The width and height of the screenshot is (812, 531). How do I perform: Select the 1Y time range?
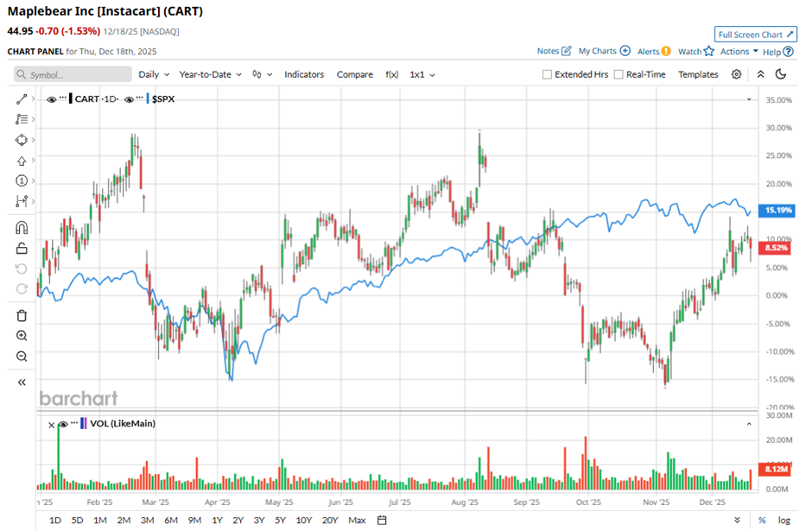[x=217, y=520]
